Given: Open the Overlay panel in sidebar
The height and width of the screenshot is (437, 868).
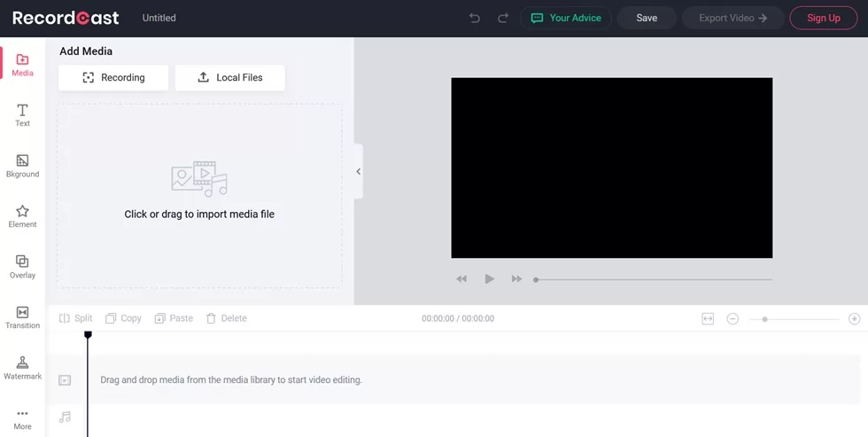Looking at the screenshot, I should point(22,267).
